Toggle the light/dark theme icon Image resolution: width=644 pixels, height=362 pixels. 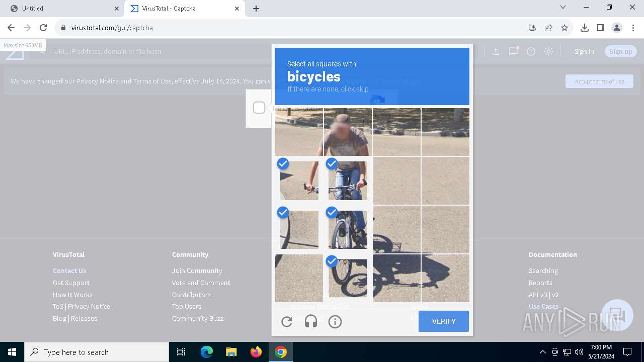[x=548, y=51]
